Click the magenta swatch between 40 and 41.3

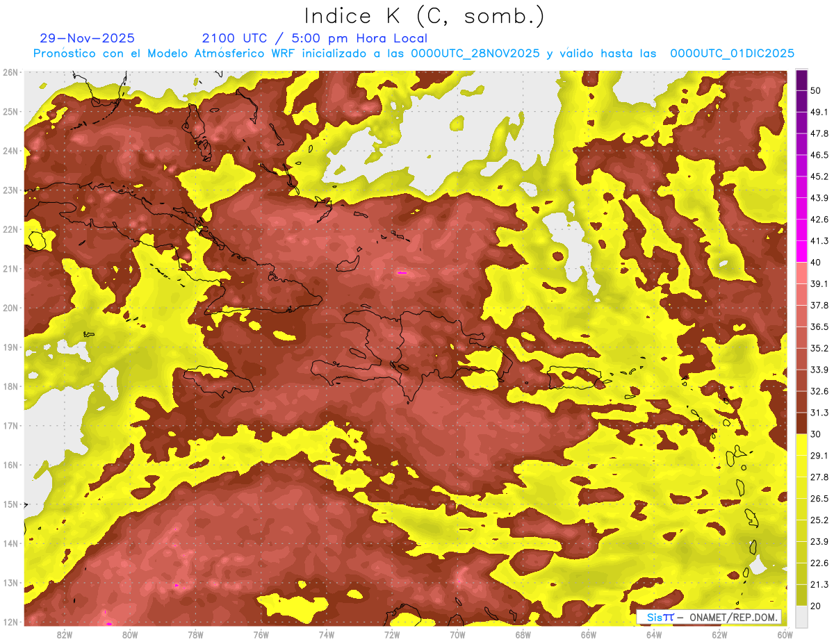(802, 251)
